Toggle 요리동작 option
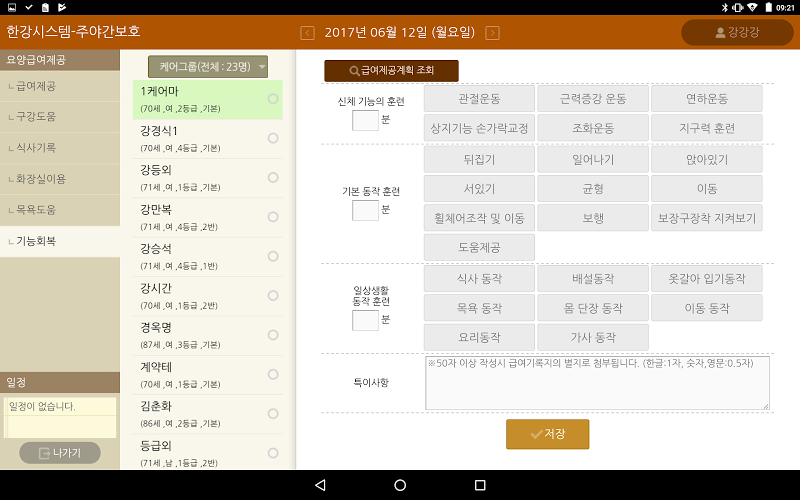Viewport: 800px width, 500px height. pos(479,337)
